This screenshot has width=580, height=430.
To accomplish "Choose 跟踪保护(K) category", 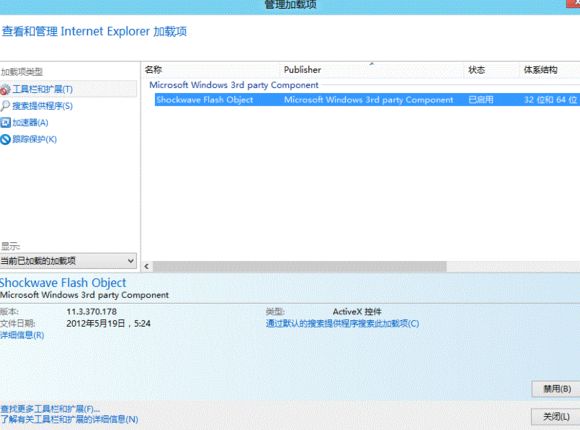I will coord(35,139).
